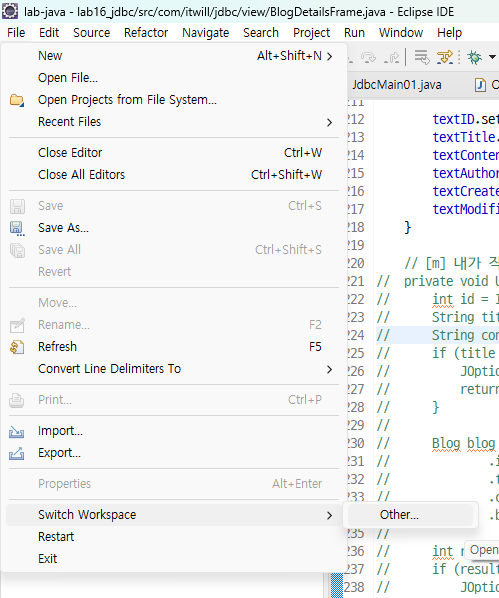Image resolution: width=499 pixels, height=598 pixels.
Task: Click the 'Blog blog' underlined code text
Action: [x=463, y=444]
